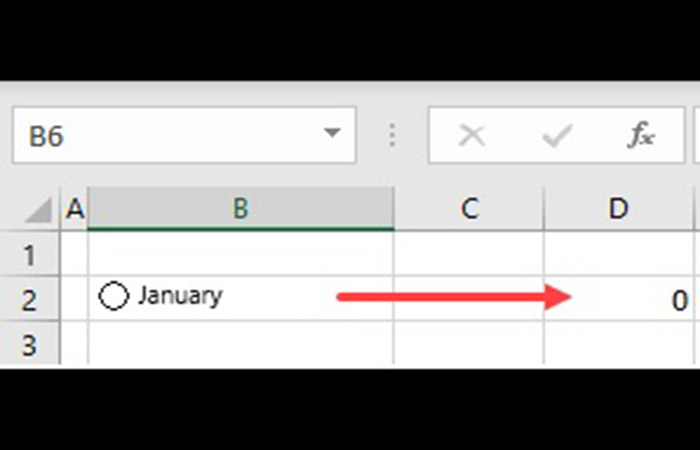
Task: Select column C header
Action: [x=469, y=208]
